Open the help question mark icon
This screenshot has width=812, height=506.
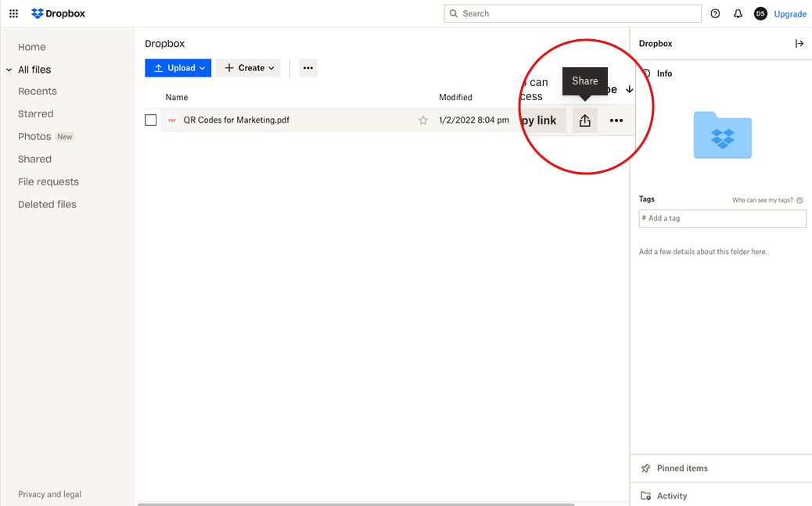(715, 14)
